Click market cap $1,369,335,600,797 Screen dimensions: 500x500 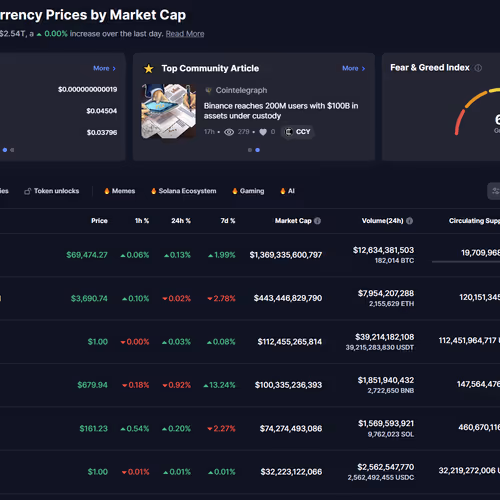286,255
